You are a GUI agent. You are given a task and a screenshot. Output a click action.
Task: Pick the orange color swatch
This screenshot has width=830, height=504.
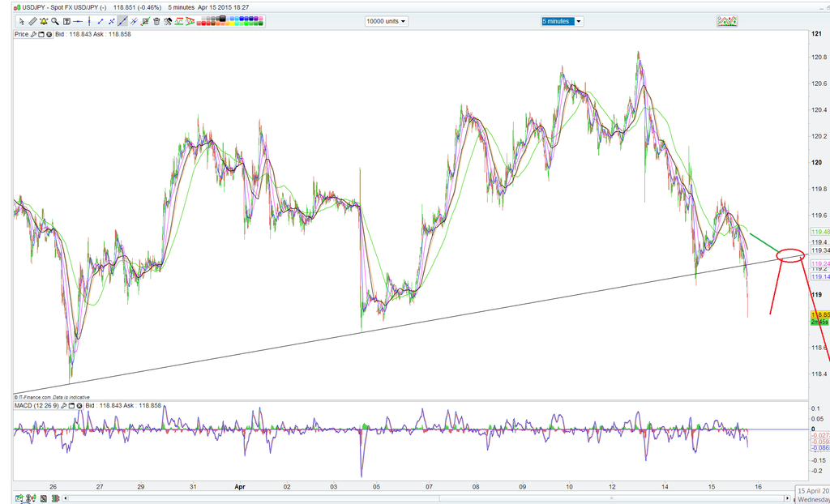click(218, 23)
